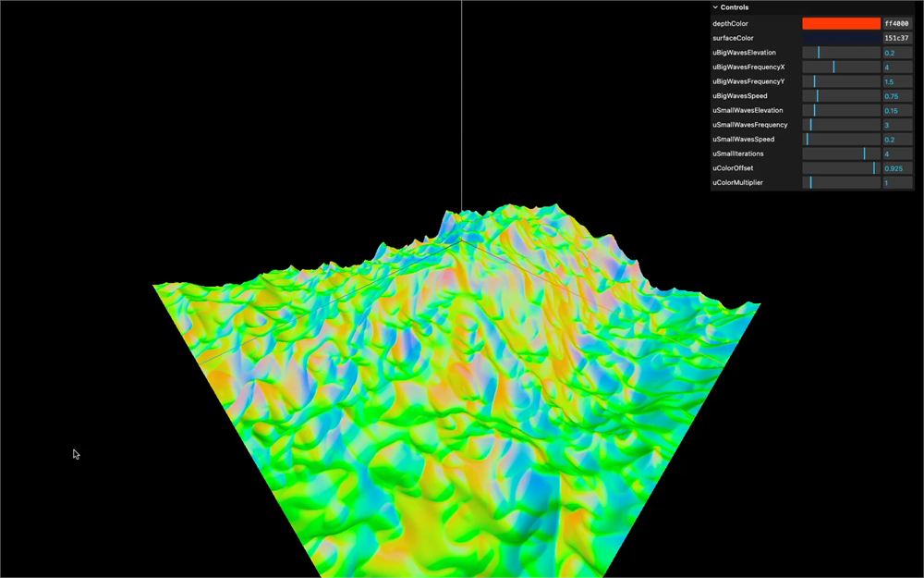Click the uSmallWavesElevation slider

coord(841,110)
